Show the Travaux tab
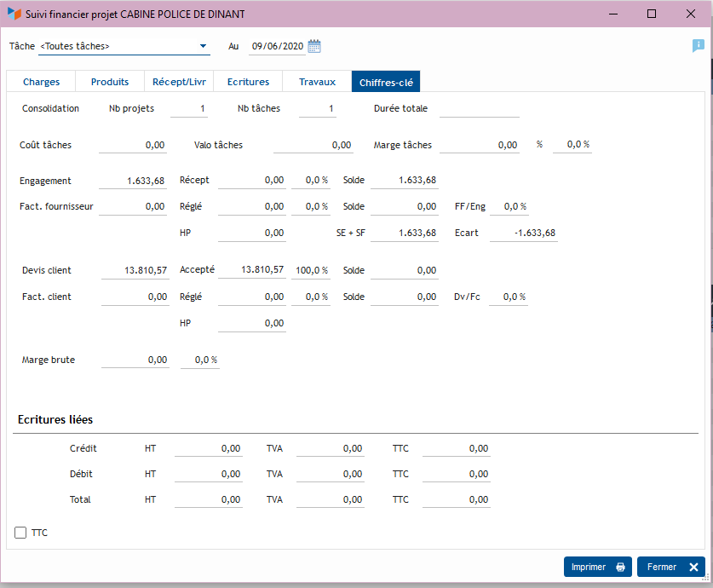 pyautogui.click(x=317, y=82)
